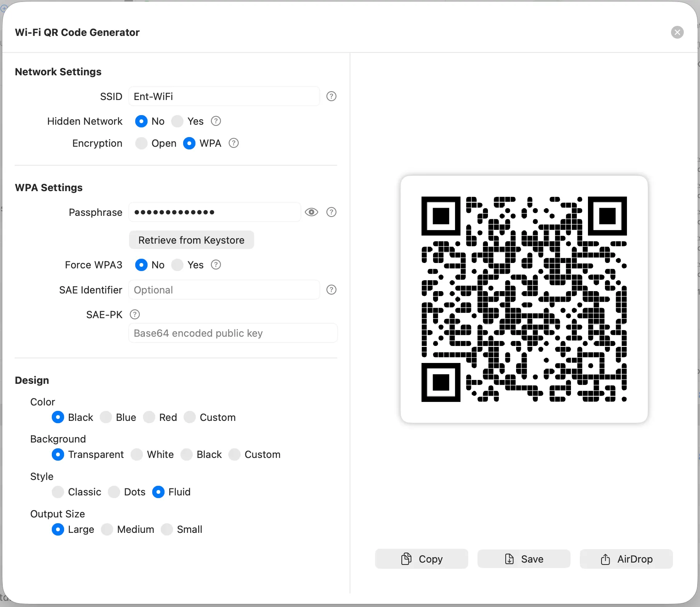Open the SAE-PK help tooltip
This screenshot has height=607, width=700.
click(x=134, y=314)
